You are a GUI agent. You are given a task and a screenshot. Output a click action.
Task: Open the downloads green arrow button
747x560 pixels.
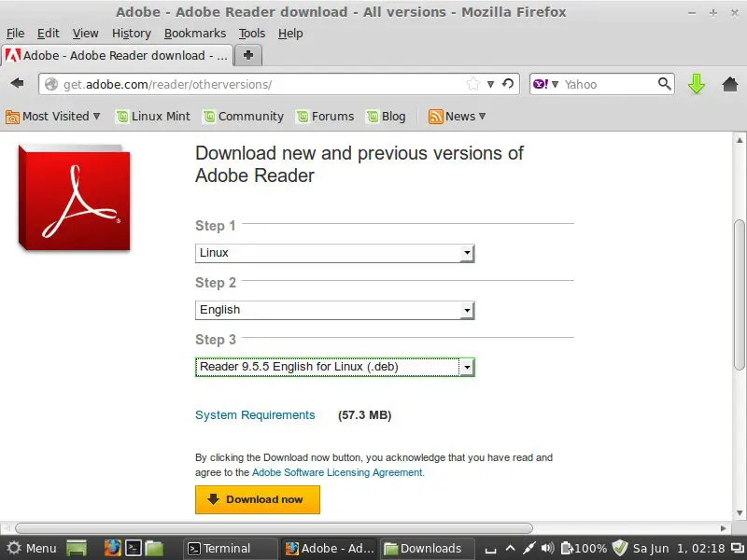point(696,84)
